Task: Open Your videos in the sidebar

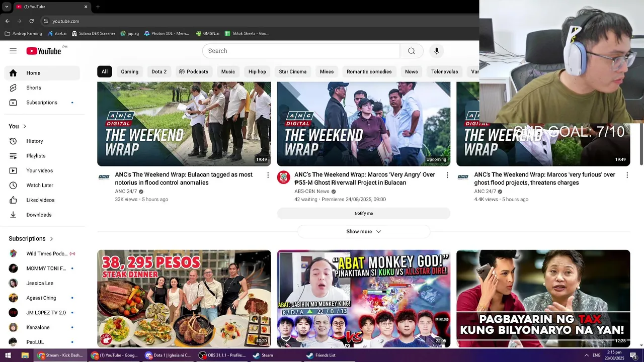Action: (x=42, y=170)
